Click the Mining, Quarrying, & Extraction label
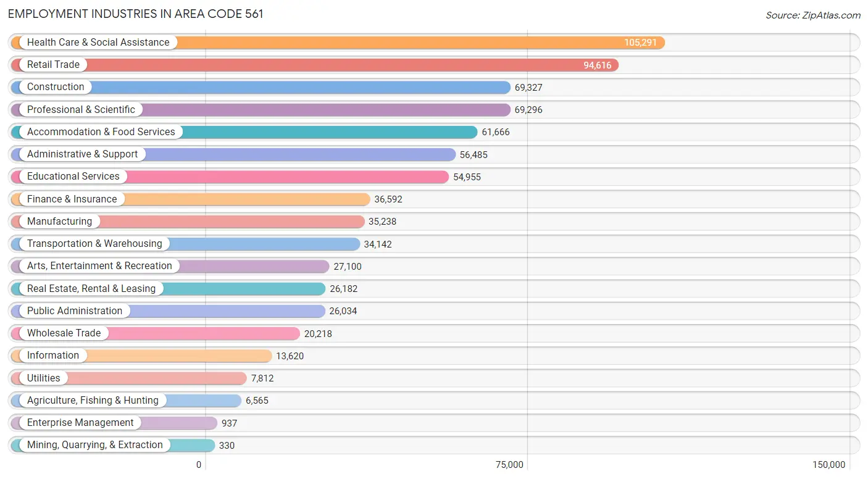Screen dimensions: 868x479 pyautogui.click(x=95, y=444)
